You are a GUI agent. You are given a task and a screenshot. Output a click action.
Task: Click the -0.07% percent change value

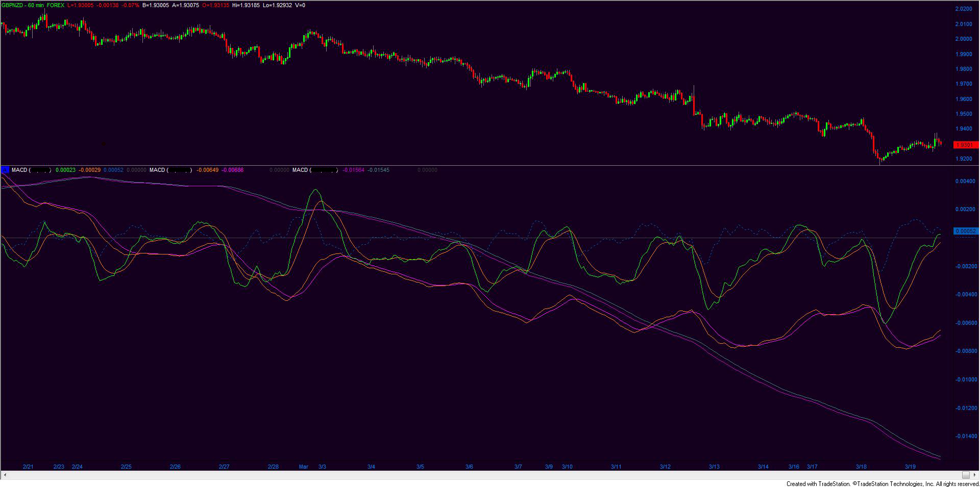(130, 5)
